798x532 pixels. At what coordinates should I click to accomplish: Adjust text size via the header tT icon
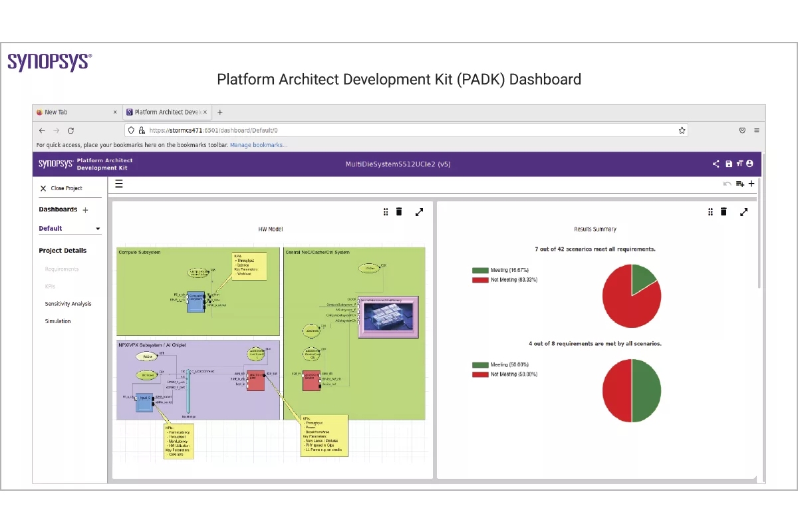pyautogui.click(x=739, y=164)
